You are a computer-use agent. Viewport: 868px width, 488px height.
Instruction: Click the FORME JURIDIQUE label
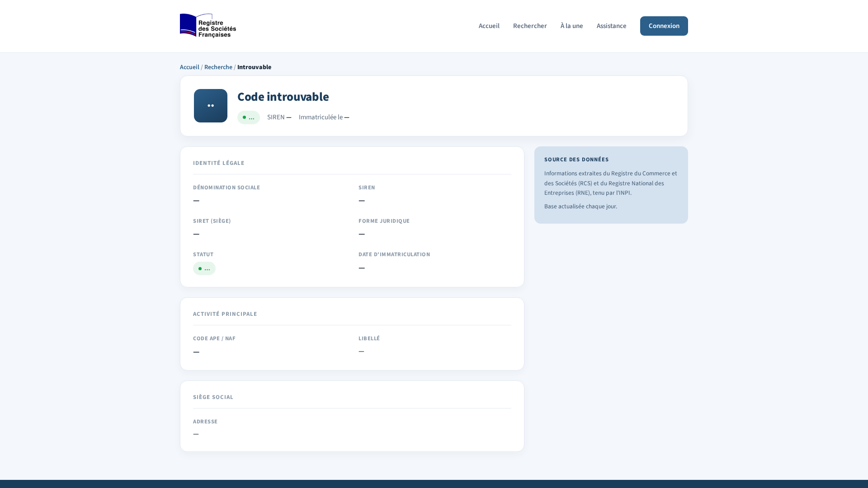384,221
